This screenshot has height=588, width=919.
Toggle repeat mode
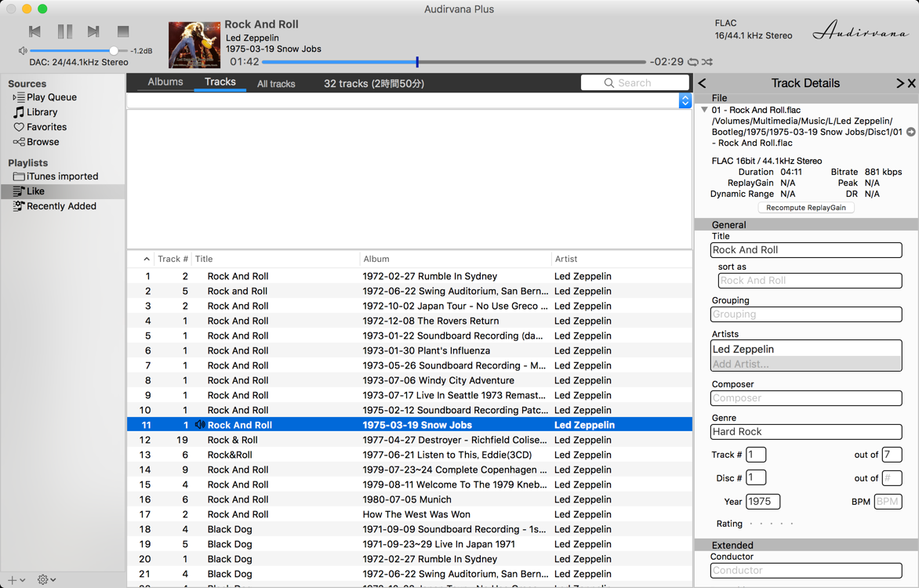pos(692,62)
